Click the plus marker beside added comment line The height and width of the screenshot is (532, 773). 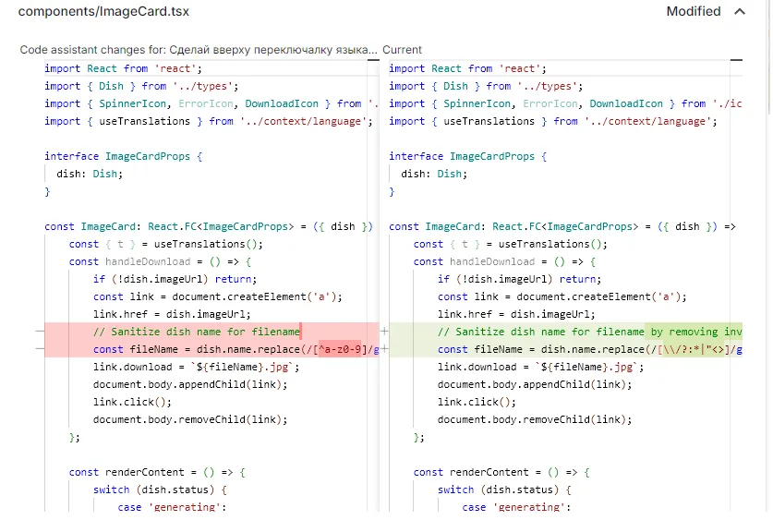[384, 332]
